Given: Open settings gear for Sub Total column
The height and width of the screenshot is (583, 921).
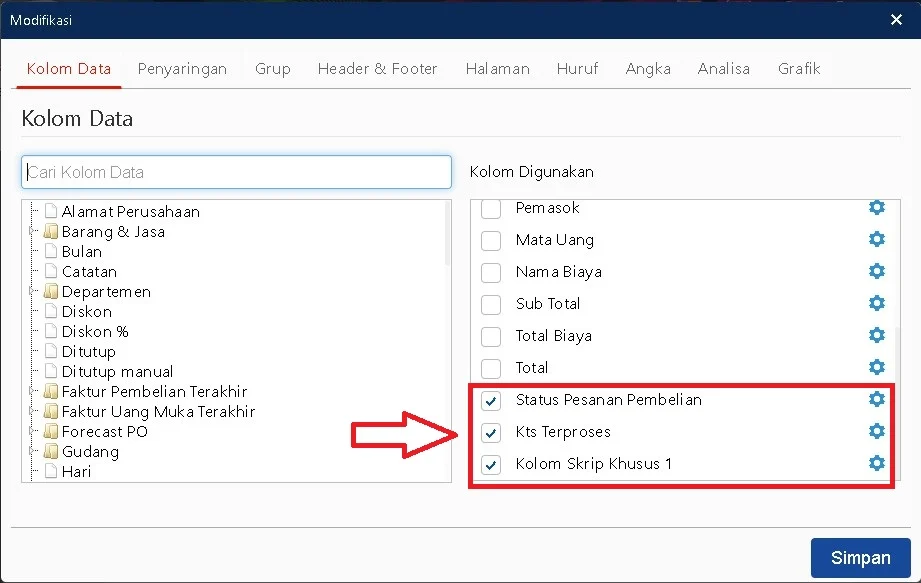Looking at the screenshot, I should coord(876,303).
